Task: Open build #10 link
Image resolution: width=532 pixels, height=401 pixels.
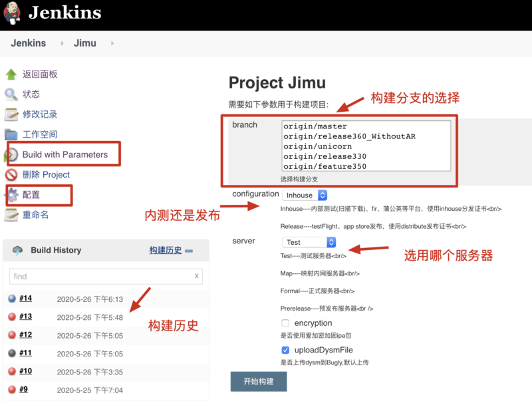Action: coord(25,371)
